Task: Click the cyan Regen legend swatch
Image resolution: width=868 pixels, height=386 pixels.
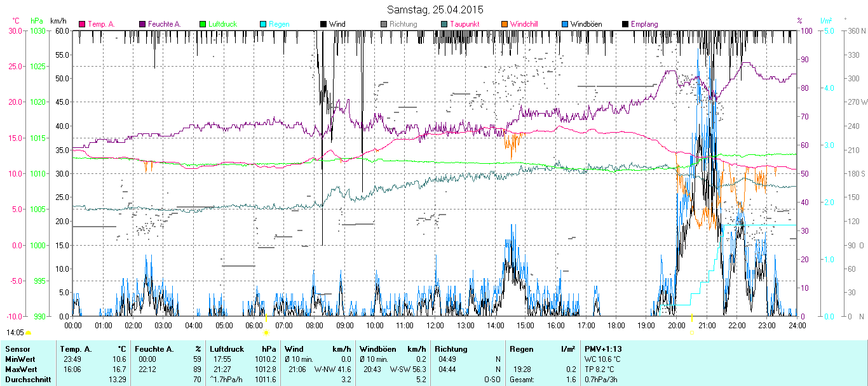Action: click(x=263, y=24)
